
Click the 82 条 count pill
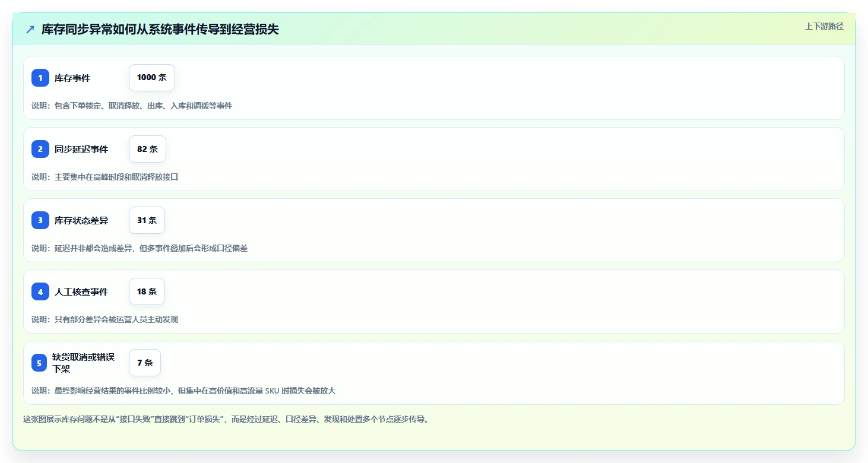coord(147,149)
